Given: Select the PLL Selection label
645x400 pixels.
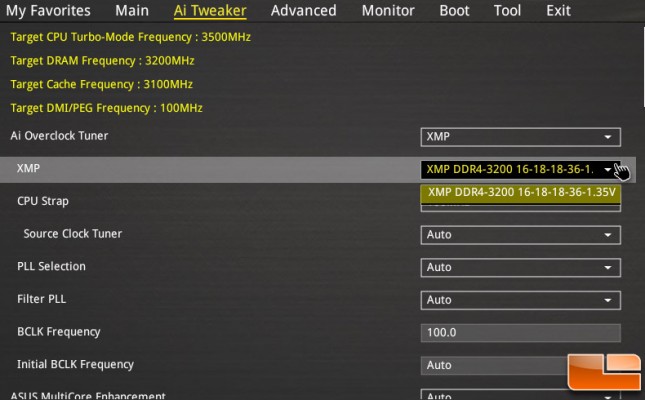Looking at the screenshot, I should 51,266.
